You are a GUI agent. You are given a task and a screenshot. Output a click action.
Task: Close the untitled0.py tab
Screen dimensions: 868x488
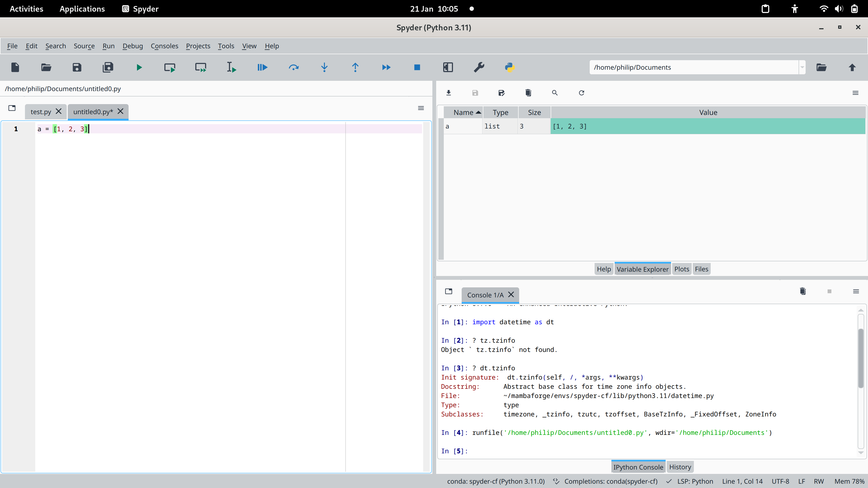(x=120, y=111)
